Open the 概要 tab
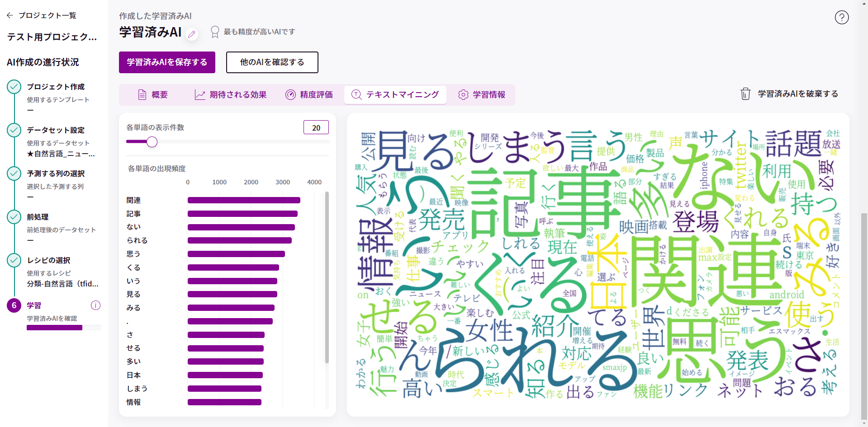 pyautogui.click(x=153, y=95)
